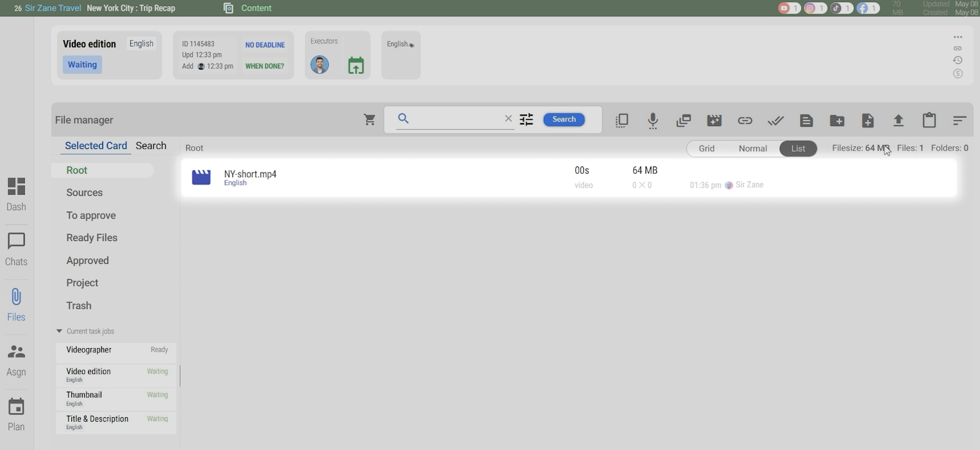Screen dimensions: 980x450
Task: Switch file view to Grid
Action: click(x=706, y=148)
